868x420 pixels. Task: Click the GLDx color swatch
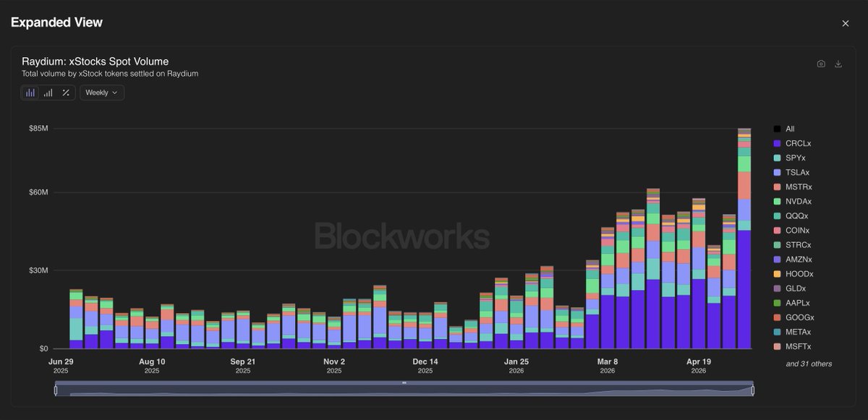(777, 288)
